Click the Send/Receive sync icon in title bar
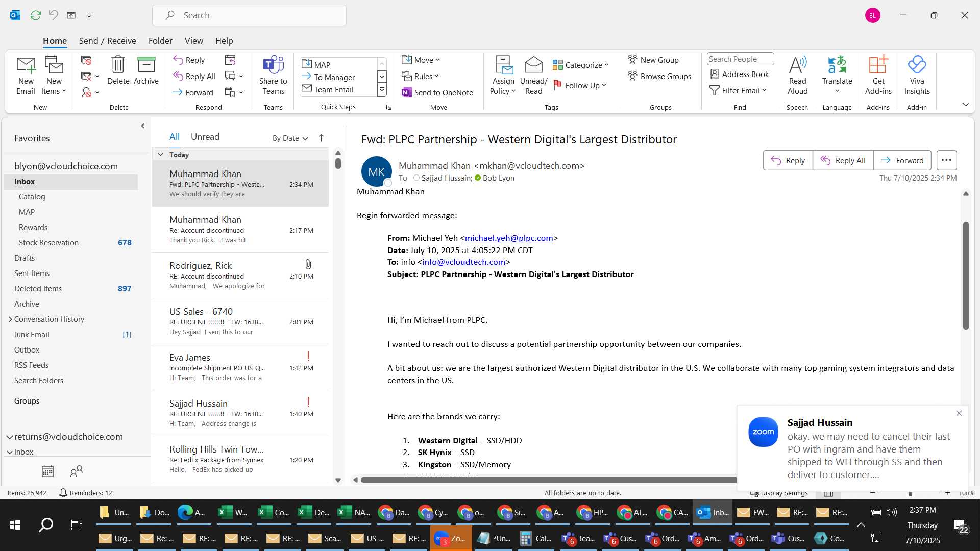Image resolution: width=980 pixels, height=551 pixels. (35, 15)
